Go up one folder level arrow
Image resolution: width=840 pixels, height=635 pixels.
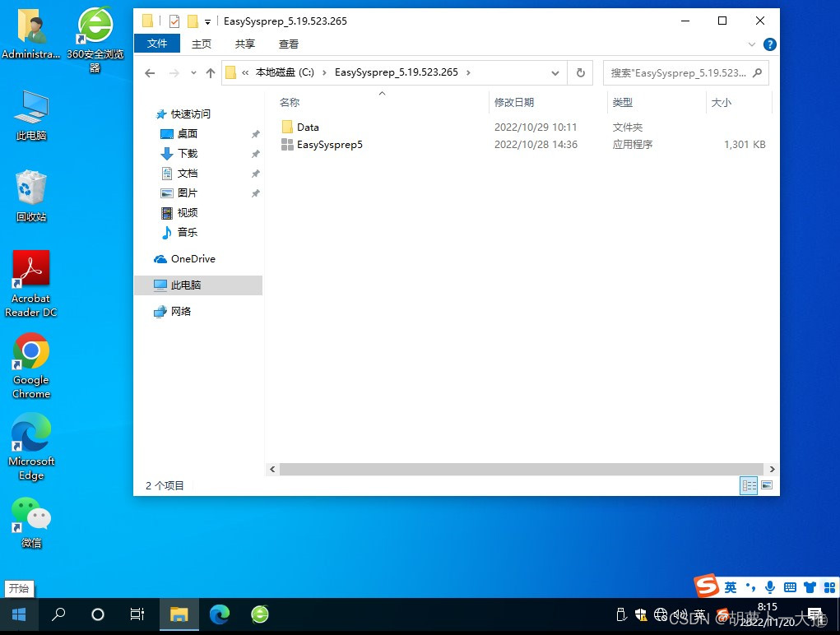pos(211,73)
